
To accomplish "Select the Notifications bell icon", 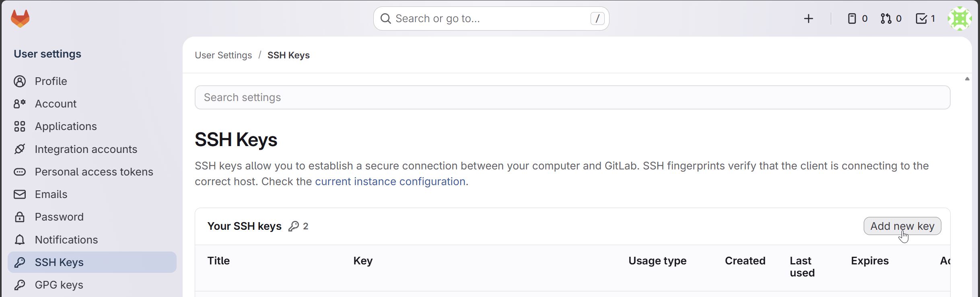I will [x=20, y=239].
